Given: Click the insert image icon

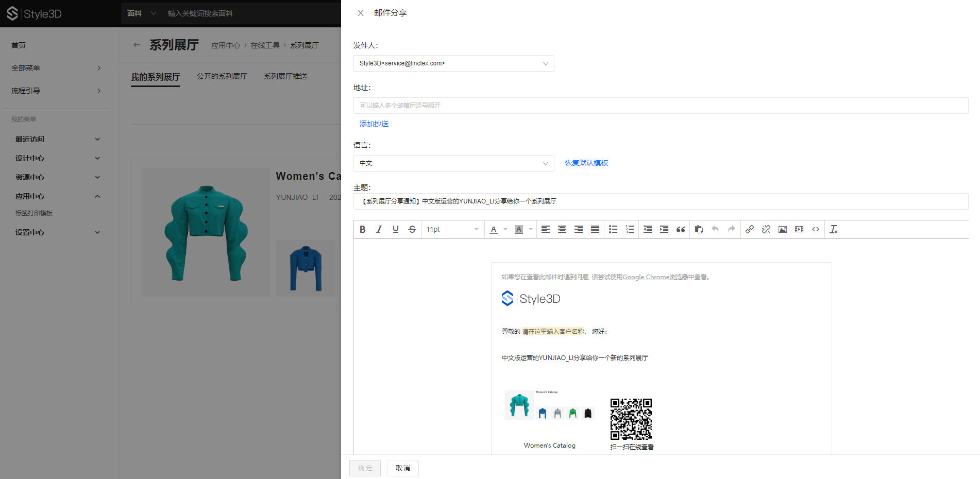Looking at the screenshot, I should [x=783, y=229].
